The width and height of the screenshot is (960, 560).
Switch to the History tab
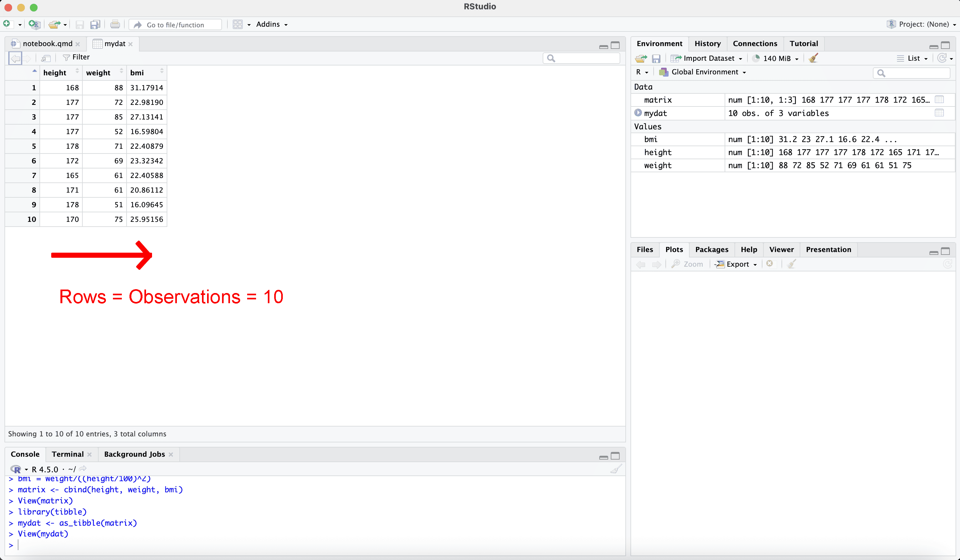707,44
